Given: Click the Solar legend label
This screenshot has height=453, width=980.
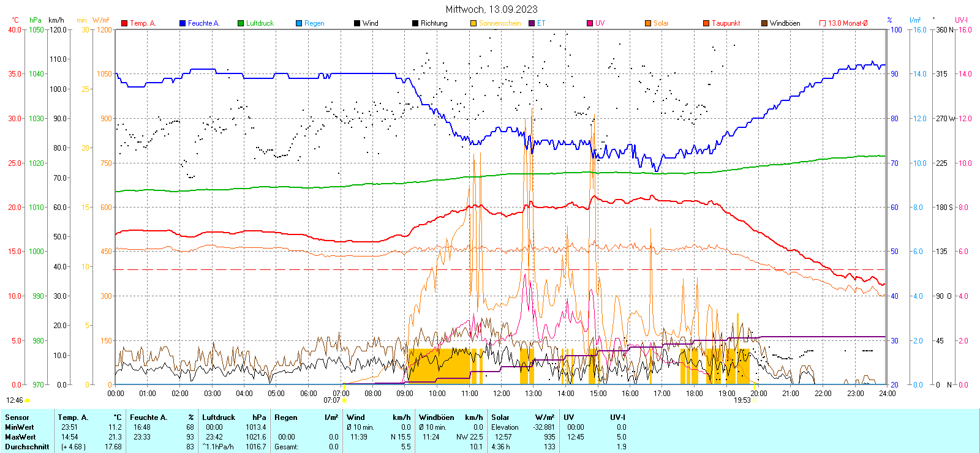Looking at the screenshot, I should pyautogui.click(x=661, y=23).
